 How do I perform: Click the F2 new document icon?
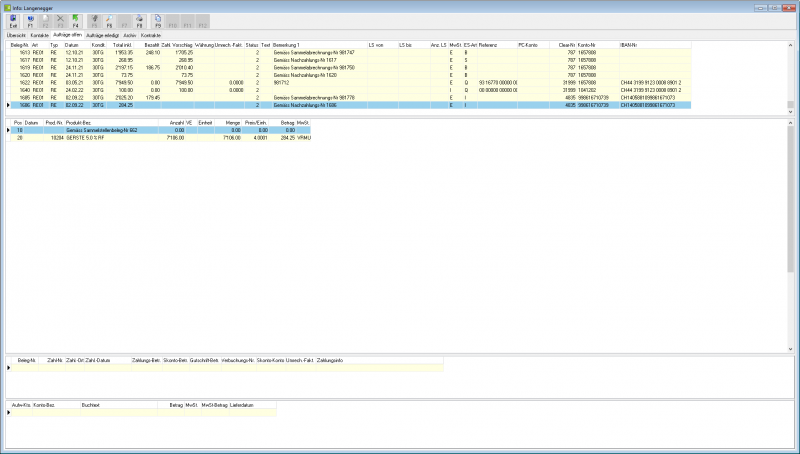point(45,21)
